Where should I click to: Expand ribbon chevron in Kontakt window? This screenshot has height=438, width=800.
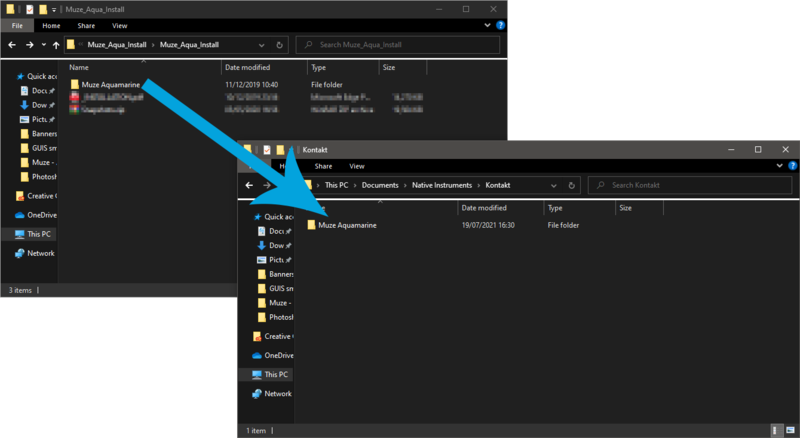click(x=780, y=165)
